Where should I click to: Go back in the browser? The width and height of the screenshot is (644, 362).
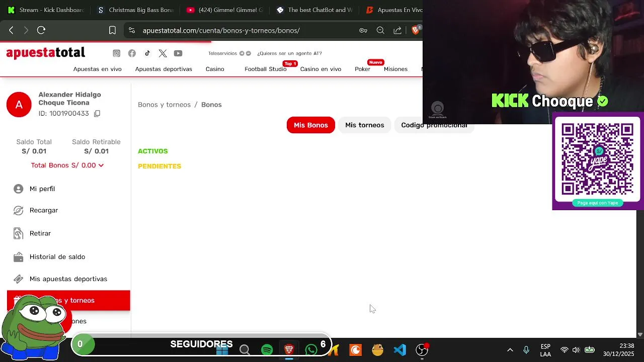[x=11, y=30]
